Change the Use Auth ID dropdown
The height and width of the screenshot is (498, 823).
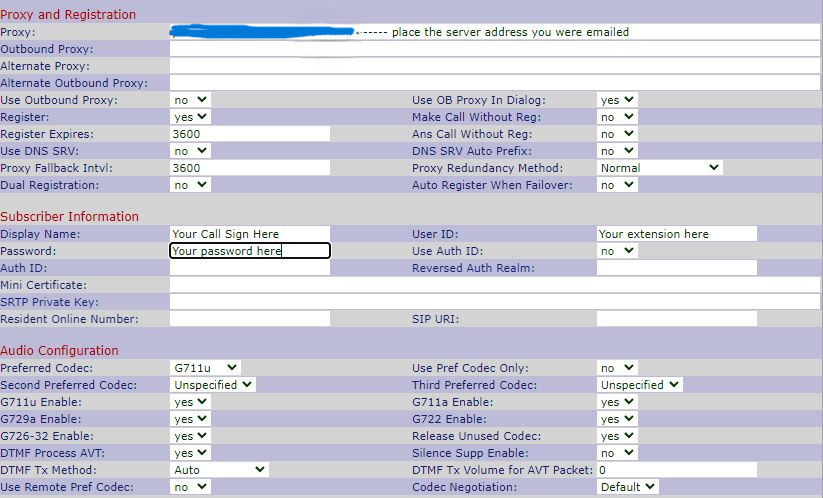[x=617, y=251]
